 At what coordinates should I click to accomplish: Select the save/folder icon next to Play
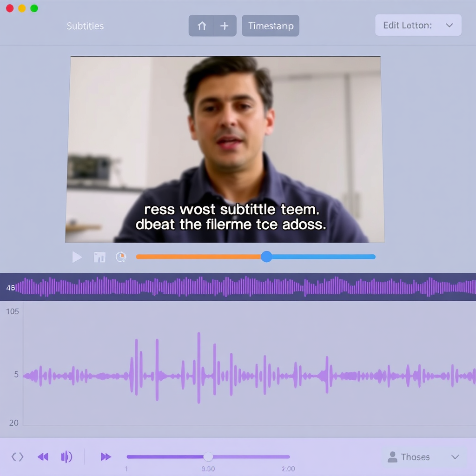pos(99,257)
